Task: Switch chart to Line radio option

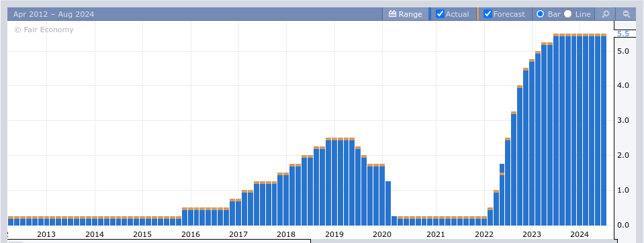Action: tap(567, 14)
